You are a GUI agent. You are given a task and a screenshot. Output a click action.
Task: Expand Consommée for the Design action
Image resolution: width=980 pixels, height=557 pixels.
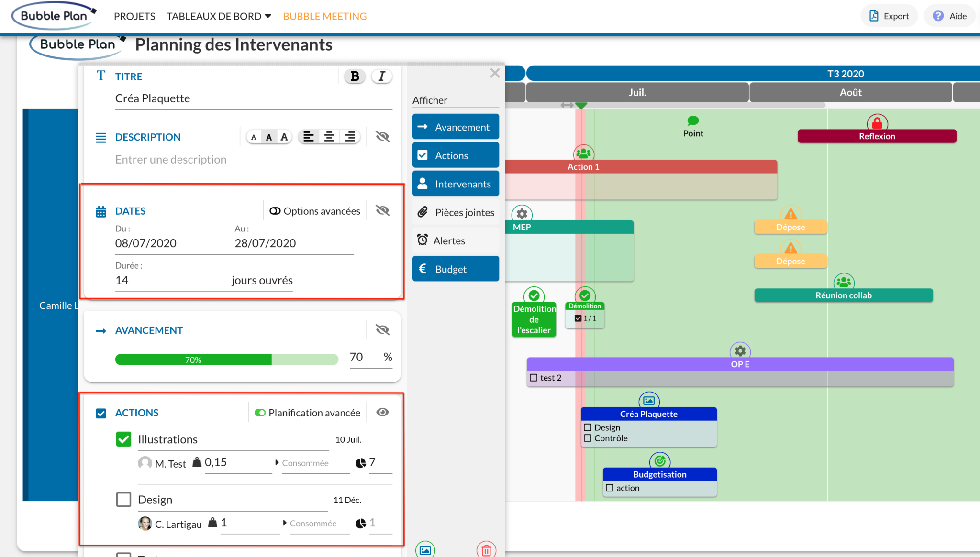[x=313, y=523]
